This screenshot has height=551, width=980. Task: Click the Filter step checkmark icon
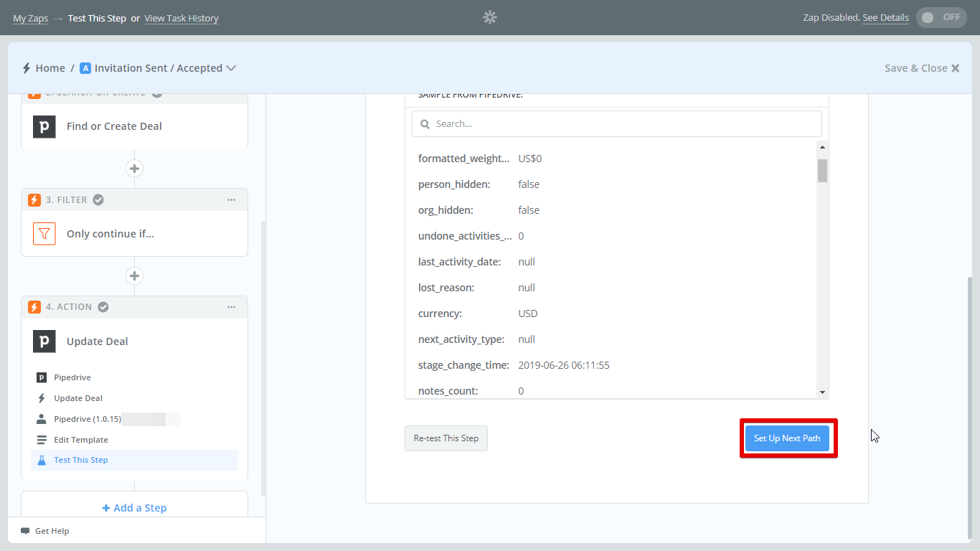(x=98, y=200)
